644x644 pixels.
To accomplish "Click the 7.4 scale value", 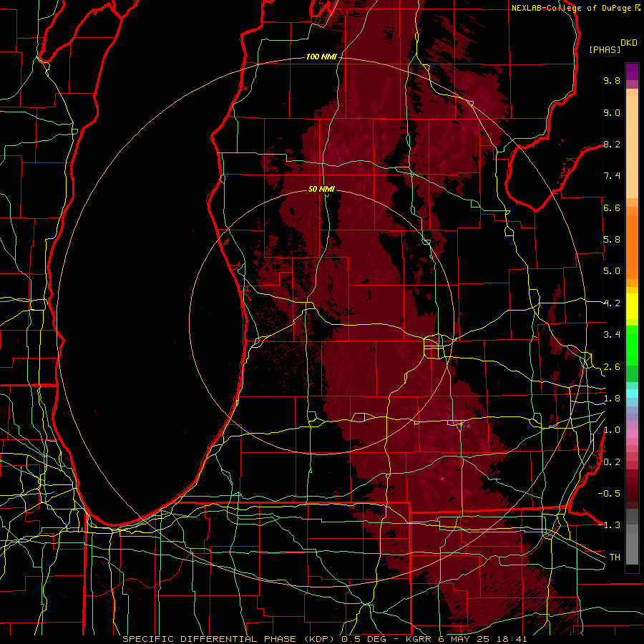I will pyautogui.click(x=612, y=176).
